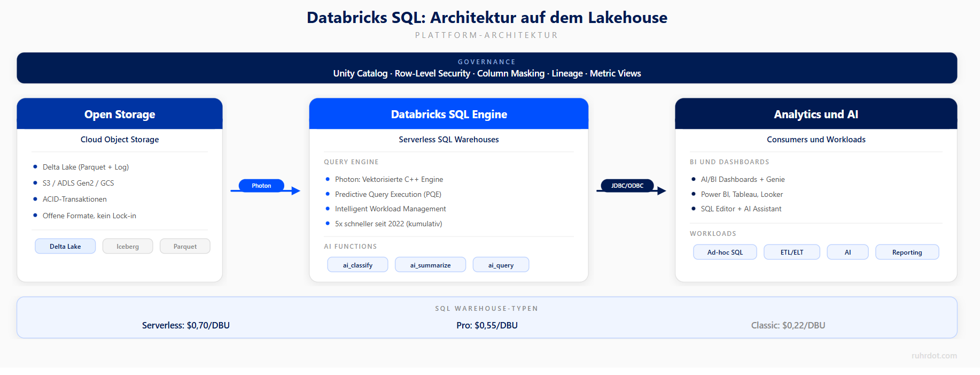
Task: Click the Analytics und AI card header
Action: pos(816,114)
